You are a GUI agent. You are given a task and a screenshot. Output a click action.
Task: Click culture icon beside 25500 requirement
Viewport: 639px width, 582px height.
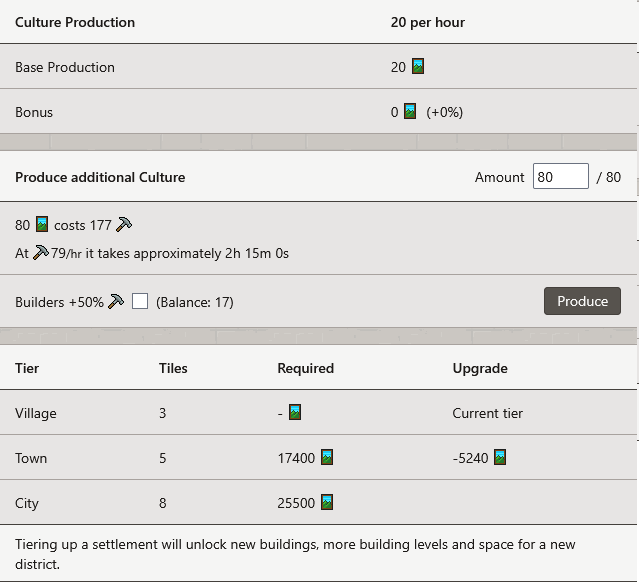click(326, 503)
